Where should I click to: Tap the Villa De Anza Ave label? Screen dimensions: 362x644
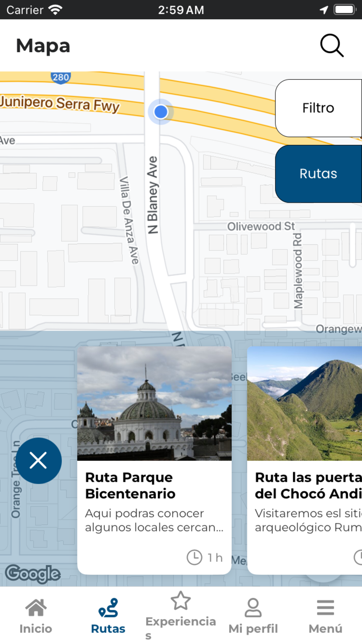click(x=129, y=220)
